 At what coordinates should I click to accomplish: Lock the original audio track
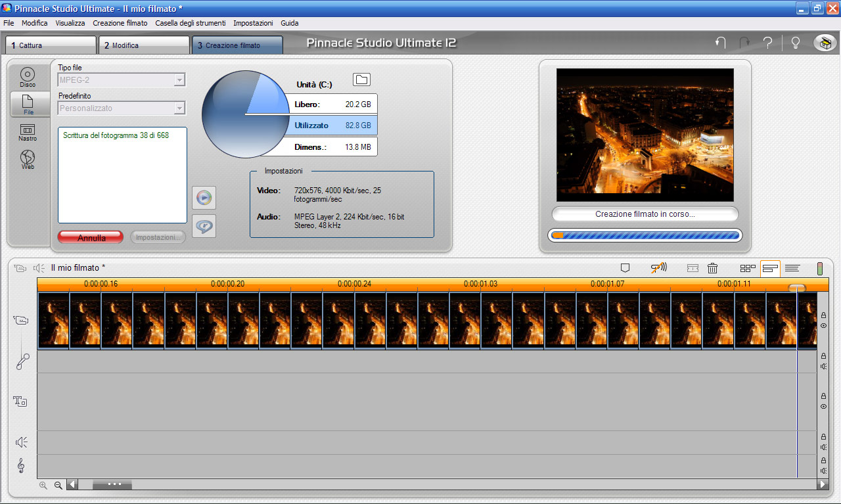pyautogui.click(x=823, y=356)
